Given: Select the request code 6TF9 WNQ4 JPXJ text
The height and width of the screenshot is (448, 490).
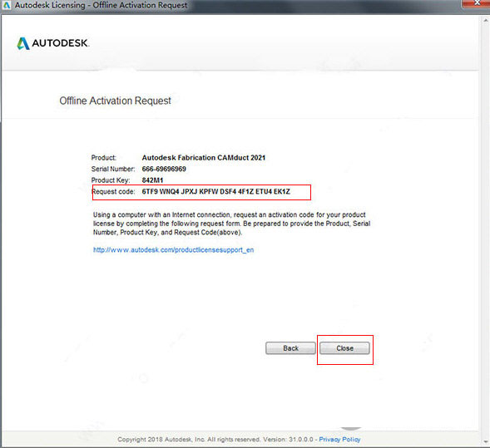Looking at the screenshot, I should [x=216, y=191].
